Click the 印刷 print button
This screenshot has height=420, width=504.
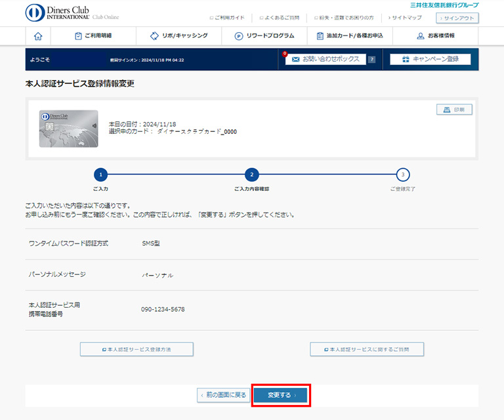coord(454,110)
